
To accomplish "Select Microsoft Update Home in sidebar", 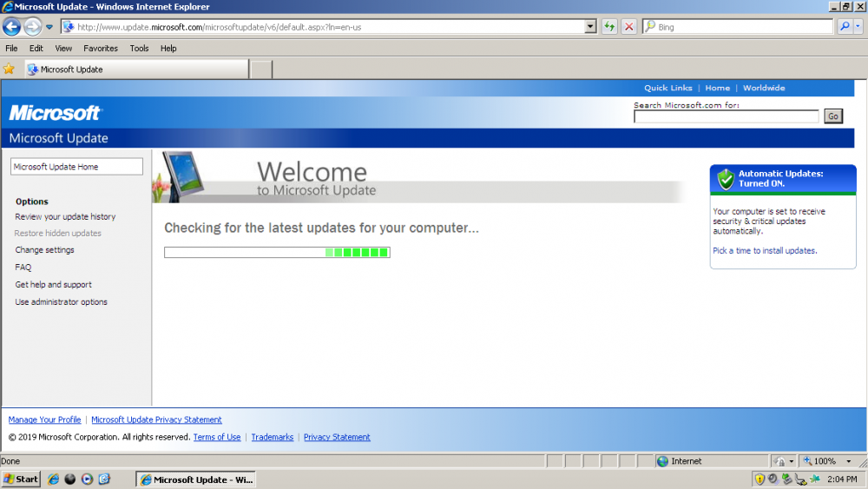I will [x=76, y=167].
